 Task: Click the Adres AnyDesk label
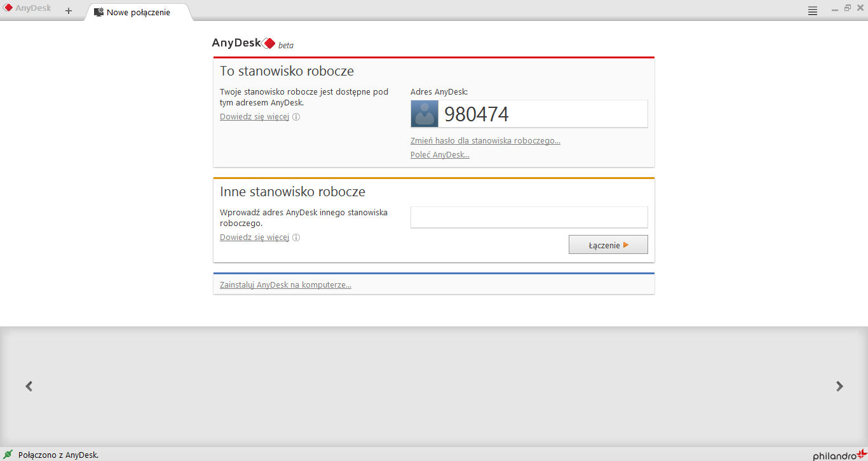(x=439, y=92)
